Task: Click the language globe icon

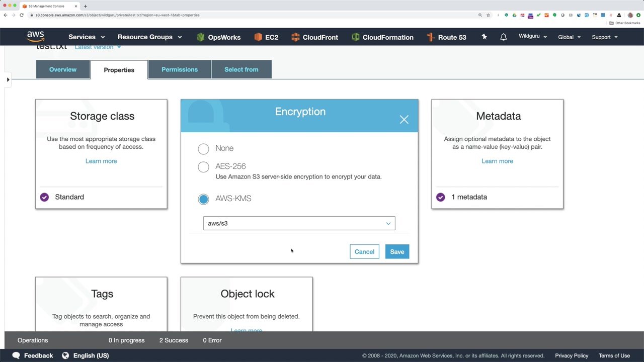Action: [x=65, y=355]
